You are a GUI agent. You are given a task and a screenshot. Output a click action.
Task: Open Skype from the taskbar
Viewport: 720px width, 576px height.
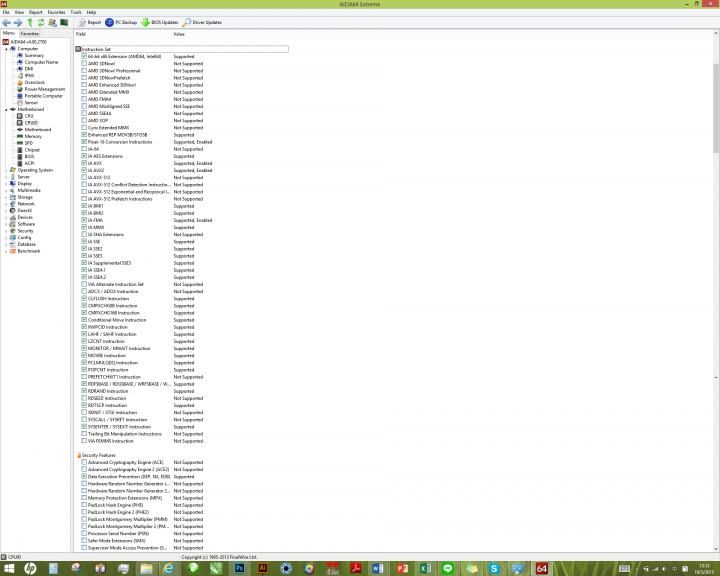coord(494,568)
